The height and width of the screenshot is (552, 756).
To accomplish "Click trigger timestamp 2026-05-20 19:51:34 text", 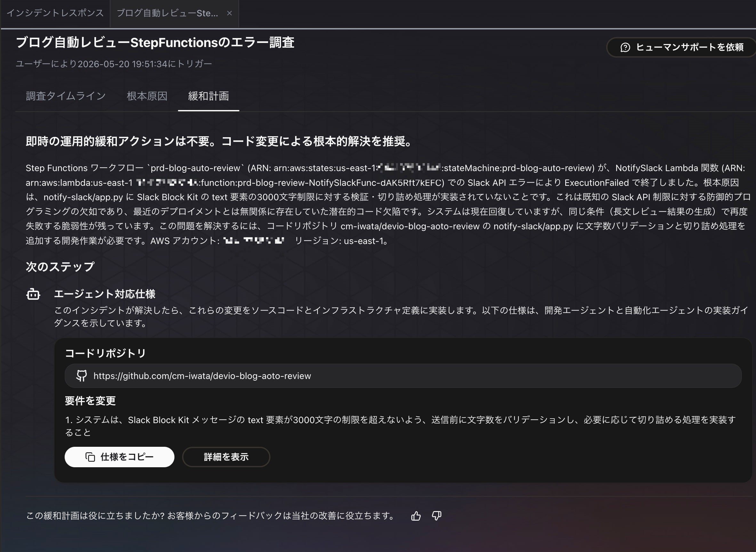I will click(x=122, y=64).
